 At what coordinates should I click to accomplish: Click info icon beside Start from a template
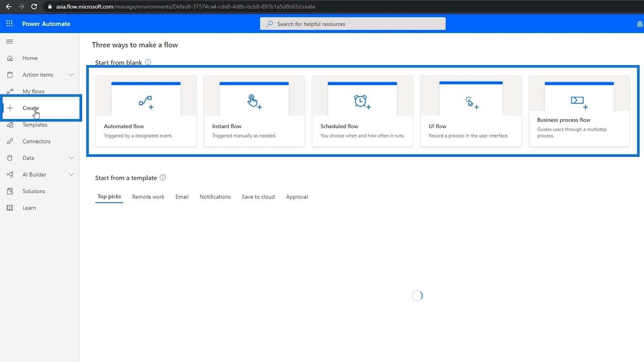163,177
